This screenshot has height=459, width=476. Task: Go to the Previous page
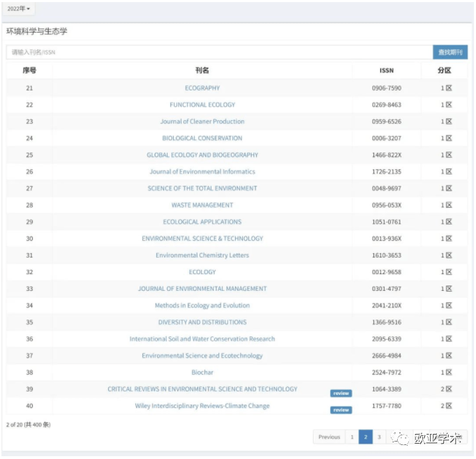[329, 437]
